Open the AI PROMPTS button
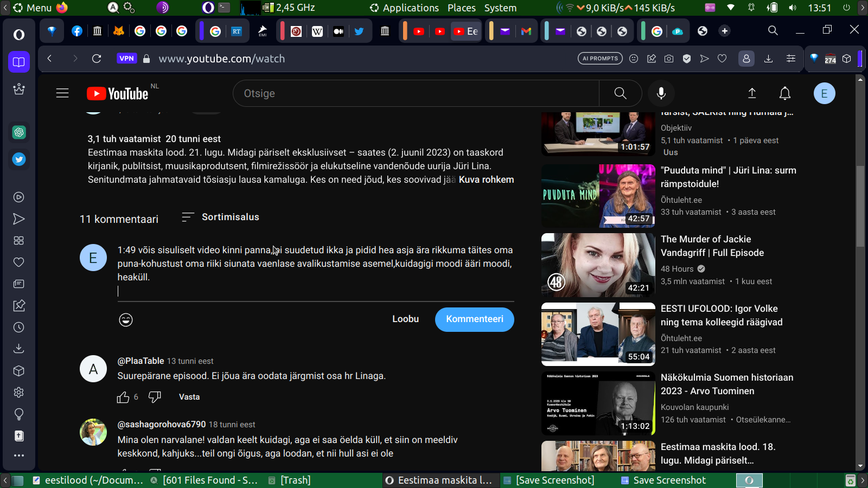Screen dimensions: 868x488 tap(600, 59)
